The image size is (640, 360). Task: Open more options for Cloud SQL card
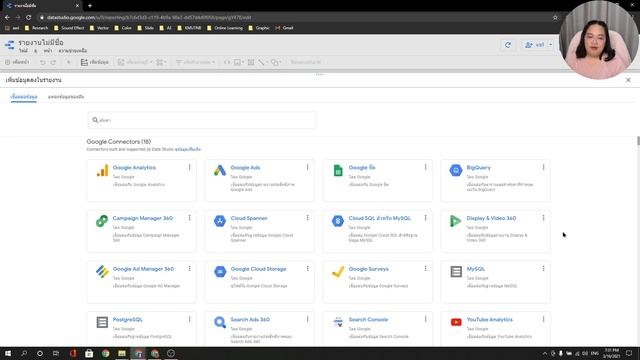click(425, 218)
